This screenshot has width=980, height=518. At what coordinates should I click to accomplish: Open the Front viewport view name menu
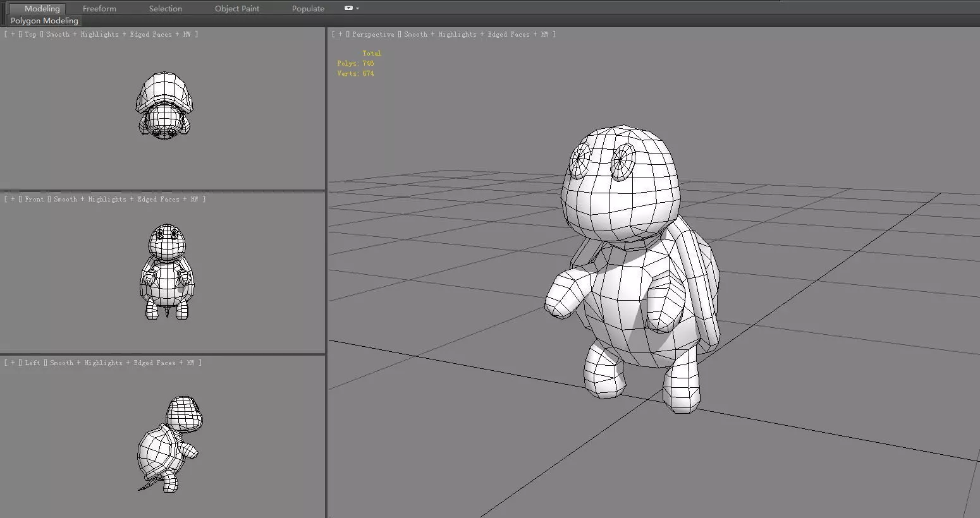click(34, 199)
